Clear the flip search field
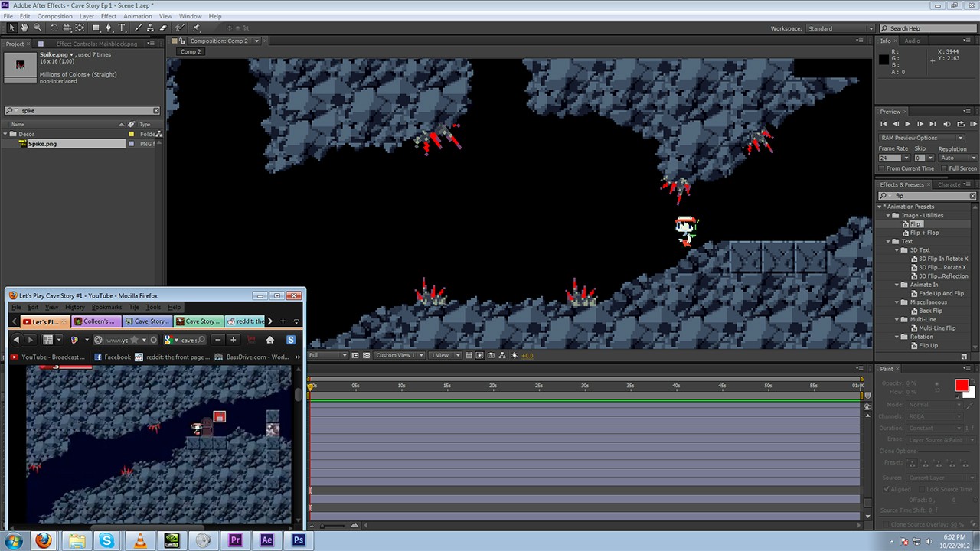The height and width of the screenshot is (551, 980). point(973,196)
